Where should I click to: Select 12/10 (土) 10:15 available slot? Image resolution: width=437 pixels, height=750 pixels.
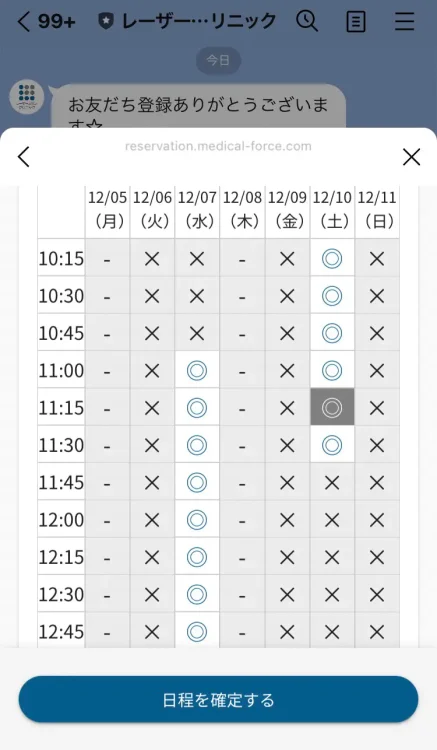click(332, 259)
